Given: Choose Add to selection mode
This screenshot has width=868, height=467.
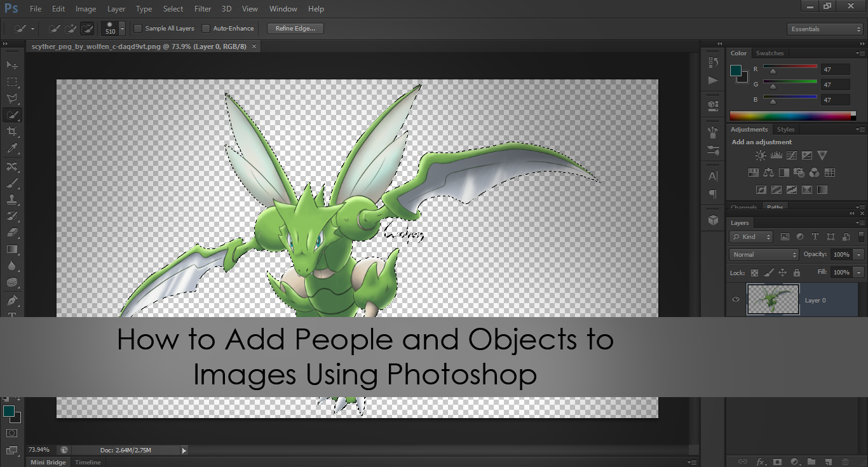Looking at the screenshot, I should coord(71,29).
